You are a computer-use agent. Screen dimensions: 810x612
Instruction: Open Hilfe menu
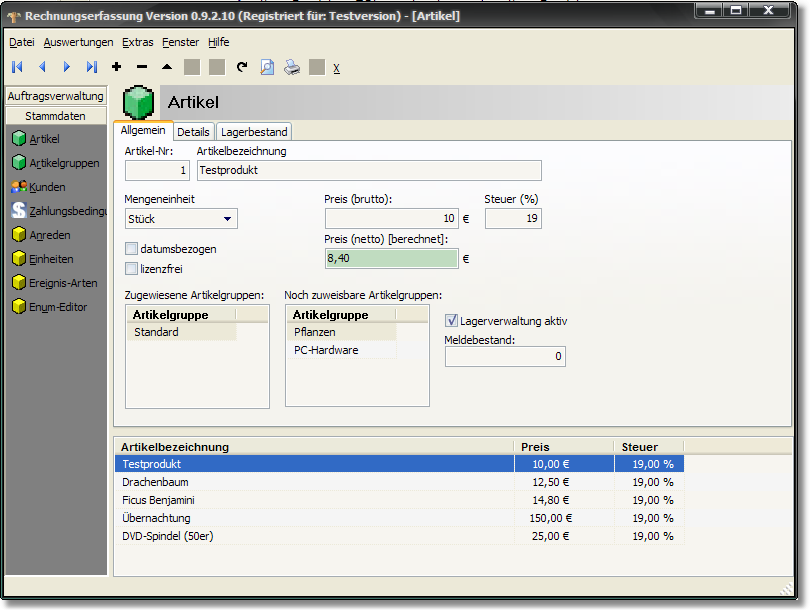tap(219, 42)
